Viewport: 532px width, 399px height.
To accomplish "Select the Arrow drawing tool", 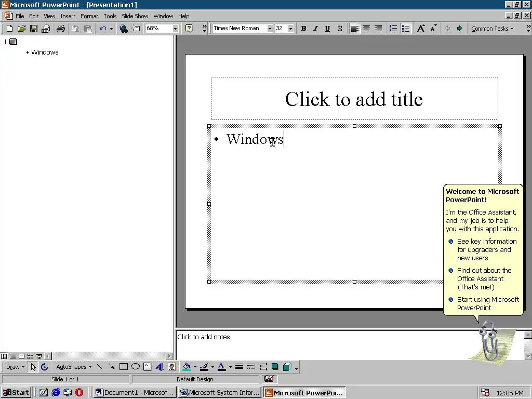I will [111, 367].
